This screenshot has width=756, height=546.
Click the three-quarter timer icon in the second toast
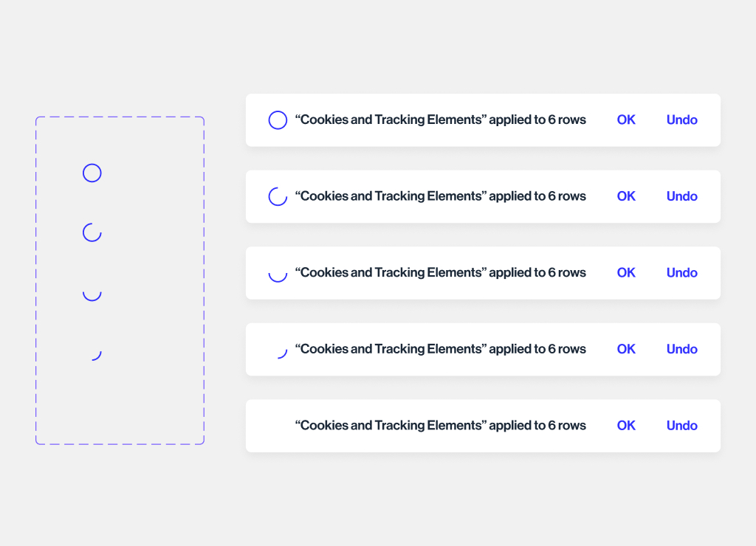point(278,196)
